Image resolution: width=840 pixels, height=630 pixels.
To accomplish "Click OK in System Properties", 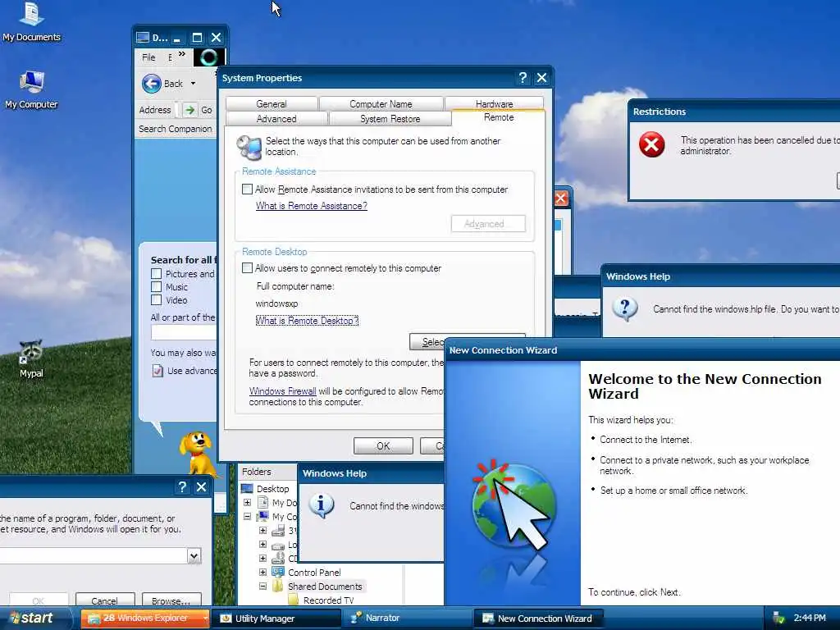I will point(383,445).
